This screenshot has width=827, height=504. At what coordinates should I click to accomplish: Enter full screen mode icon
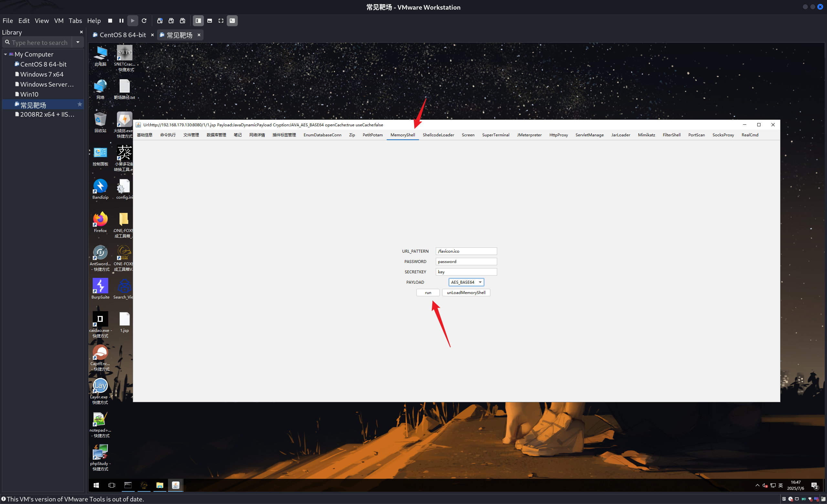(x=221, y=21)
